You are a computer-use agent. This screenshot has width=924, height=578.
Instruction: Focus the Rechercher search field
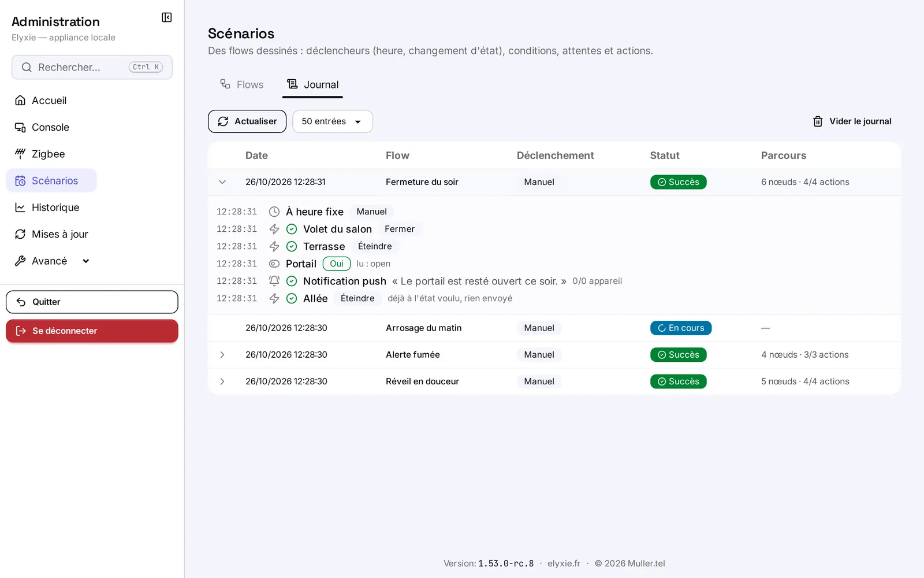pyautogui.click(x=92, y=67)
